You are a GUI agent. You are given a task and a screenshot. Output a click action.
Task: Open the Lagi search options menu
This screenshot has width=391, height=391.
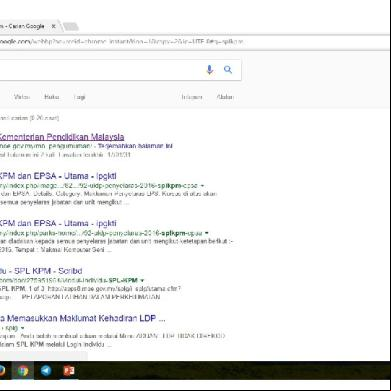pyautogui.click(x=80, y=97)
